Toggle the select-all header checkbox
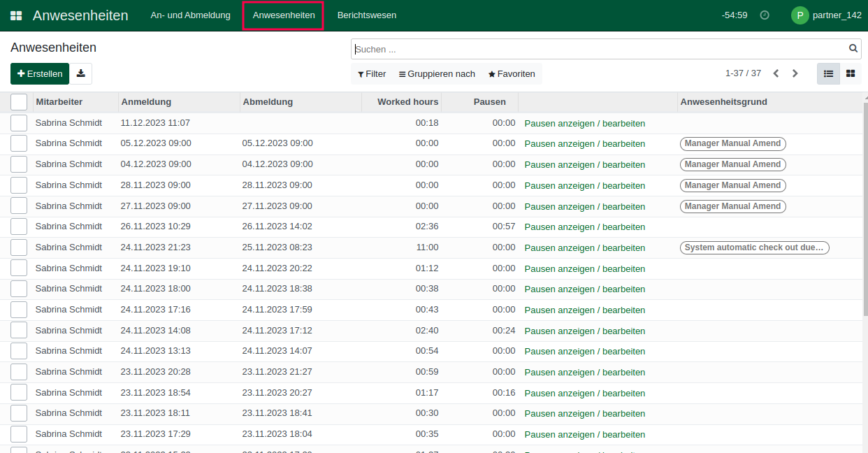Viewport: 868px width, 453px height. point(19,102)
